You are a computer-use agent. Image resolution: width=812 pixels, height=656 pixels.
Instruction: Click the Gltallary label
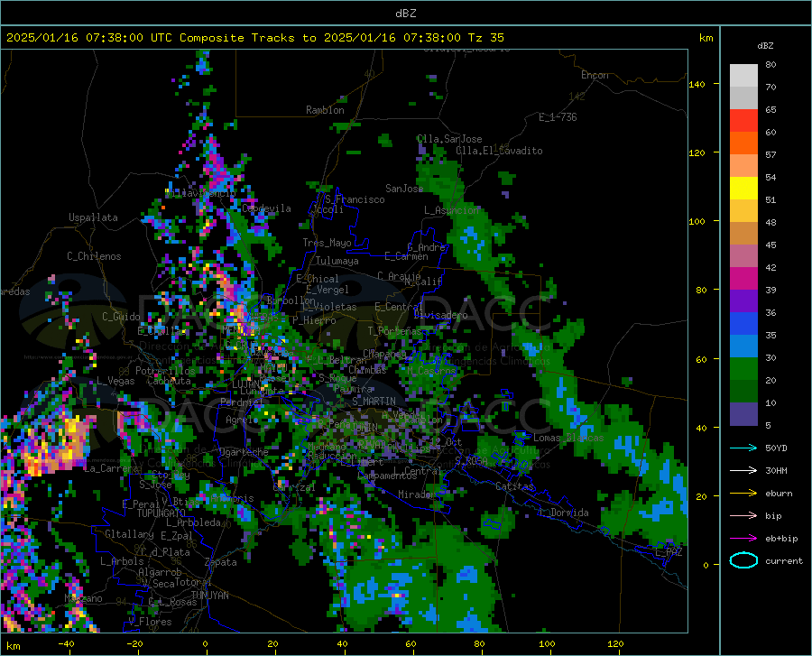(x=129, y=534)
